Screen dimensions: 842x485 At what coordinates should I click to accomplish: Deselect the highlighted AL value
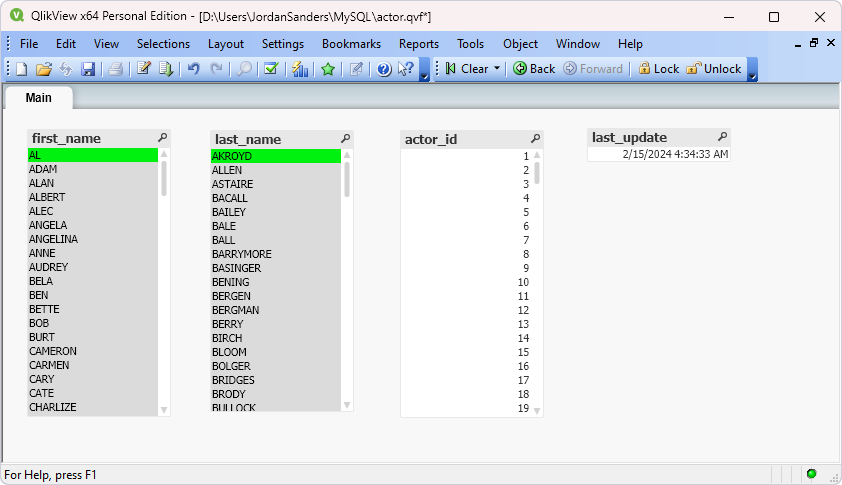[x=93, y=155]
